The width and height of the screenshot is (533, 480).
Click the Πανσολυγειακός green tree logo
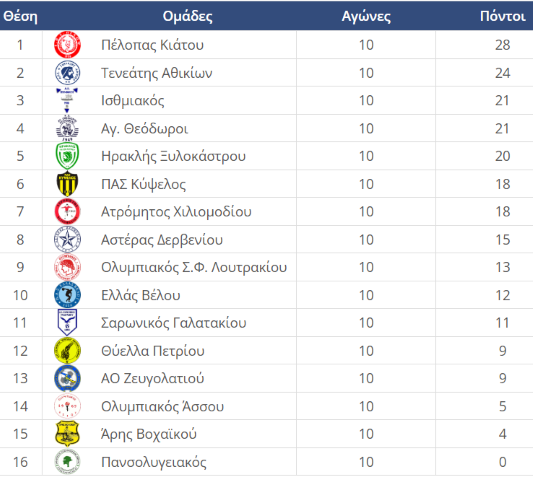click(67, 462)
